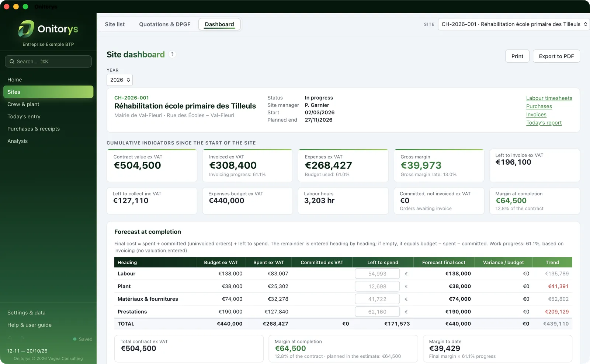590x364 pixels.
Task: Click the Gross margin €39,973 card
Action: [x=439, y=165]
